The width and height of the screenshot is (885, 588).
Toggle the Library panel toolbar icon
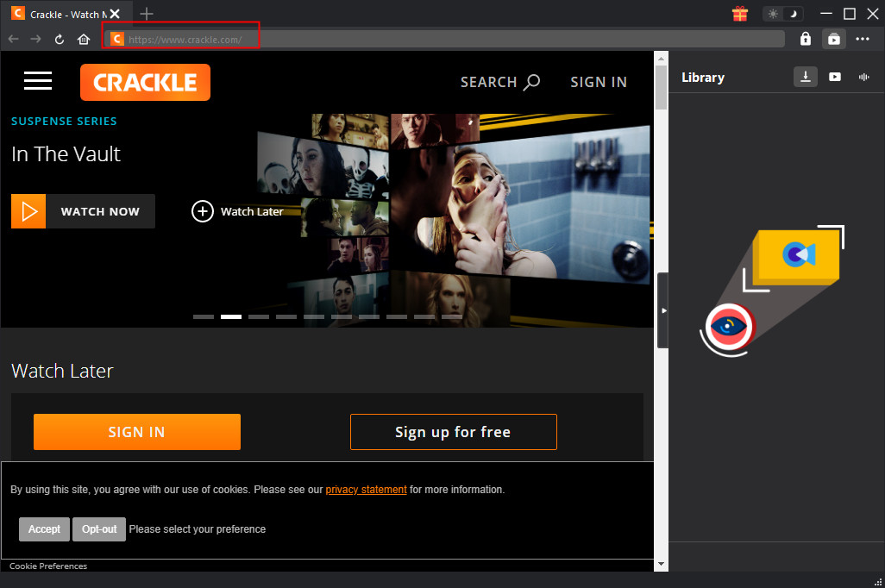(833, 39)
